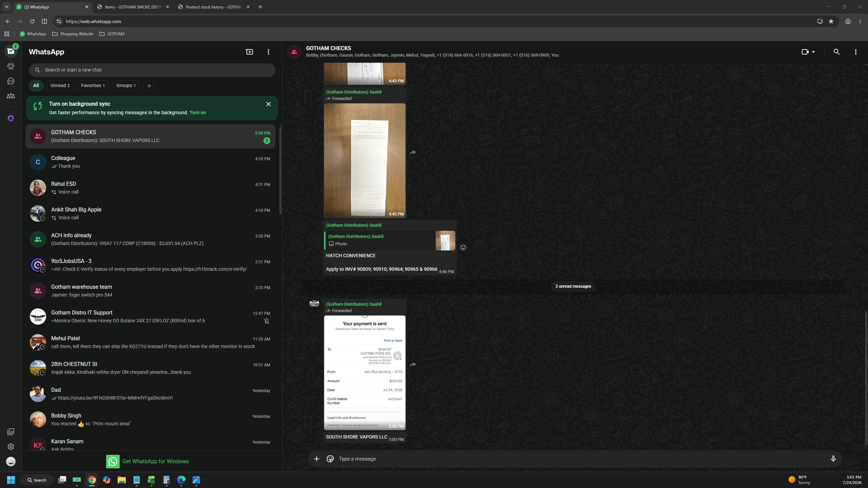
Task: Forward the payment screenshot message
Action: [413, 365]
